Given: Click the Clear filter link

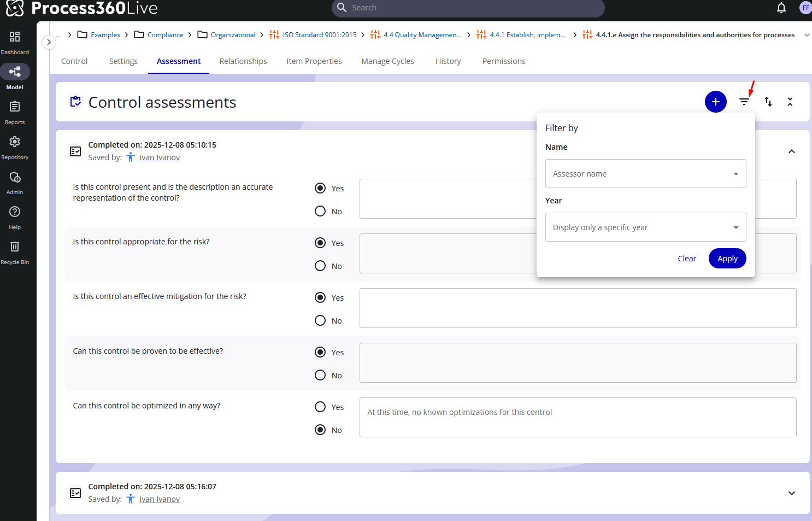Looking at the screenshot, I should click(x=687, y=259).
